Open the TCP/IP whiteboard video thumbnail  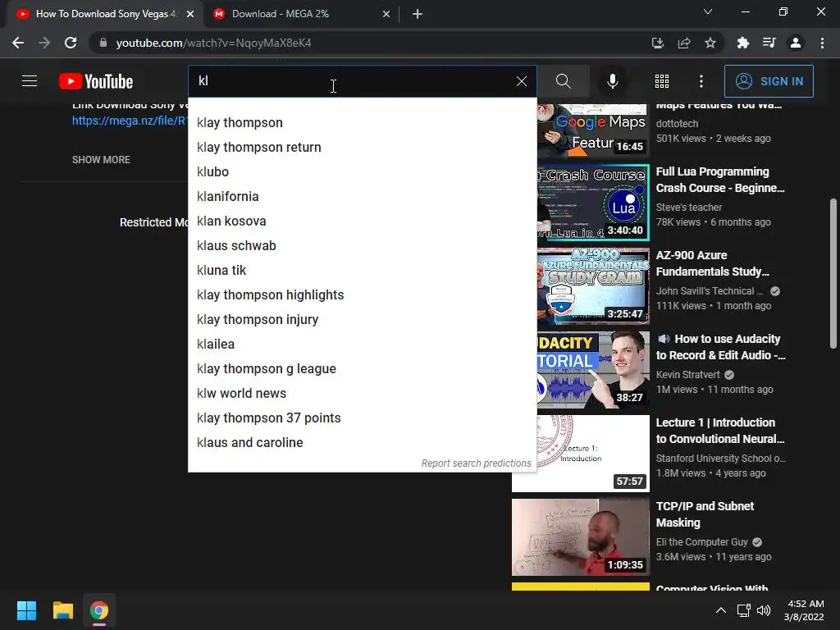(581, 537)
